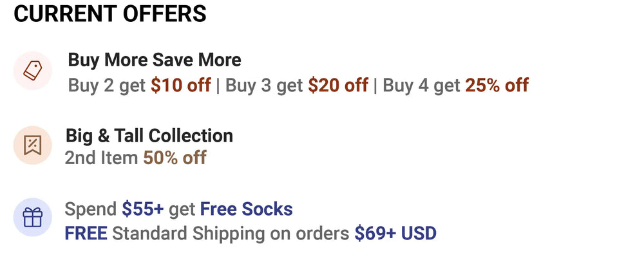Click the $10 off discount text
This screenshot has width=644, height=262.
pos(181,85)
